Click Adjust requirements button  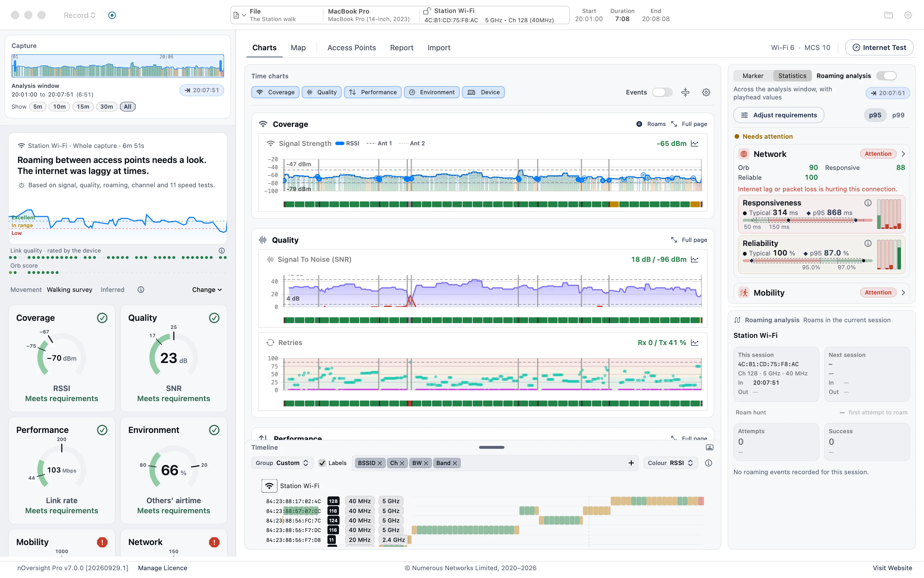click(x=779, y=115)
